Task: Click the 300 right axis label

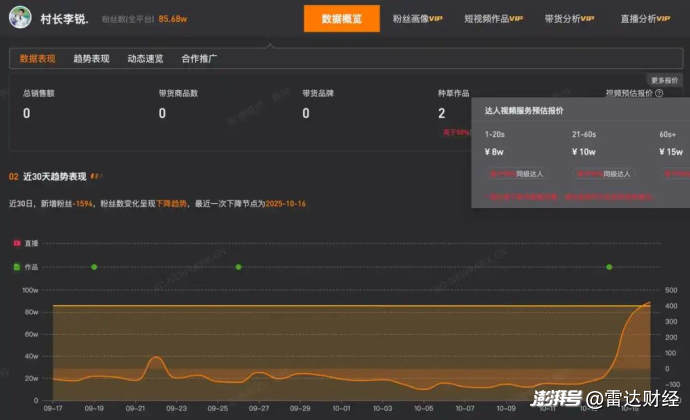Action: tap(671, 322)
